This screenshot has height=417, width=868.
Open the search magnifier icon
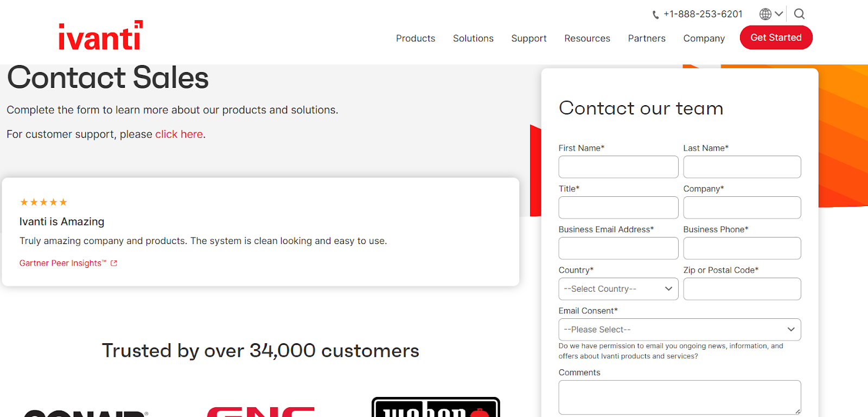pyautogui.click(x=800, y=14)
